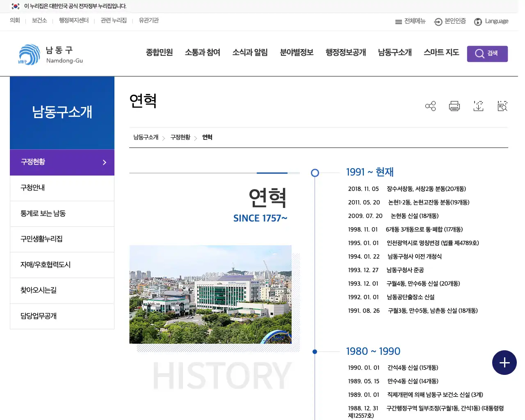Image resolution: width=525 pixels, height=420 pixels.
Task: Open the 남동구소개 navigation menu
Action: [x=394, y=52]
